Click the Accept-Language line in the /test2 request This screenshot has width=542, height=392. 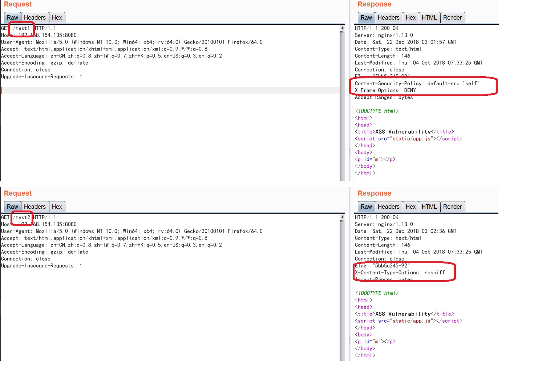click(x=112, y=245)
